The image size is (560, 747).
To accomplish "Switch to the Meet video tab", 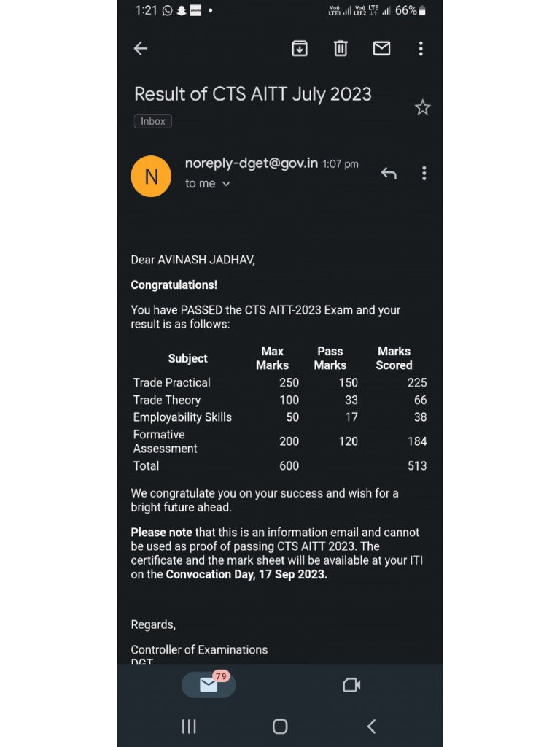I will click(351, 685).
